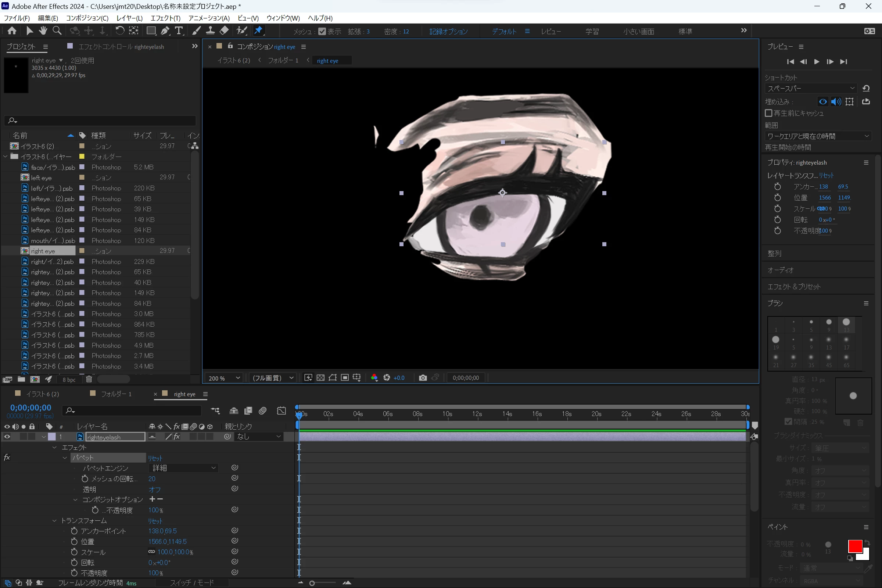Viewport: 882px width, 588px height.
Task: Enable 再生前にキャッシュ checkbox
Action: pos(768,113)
